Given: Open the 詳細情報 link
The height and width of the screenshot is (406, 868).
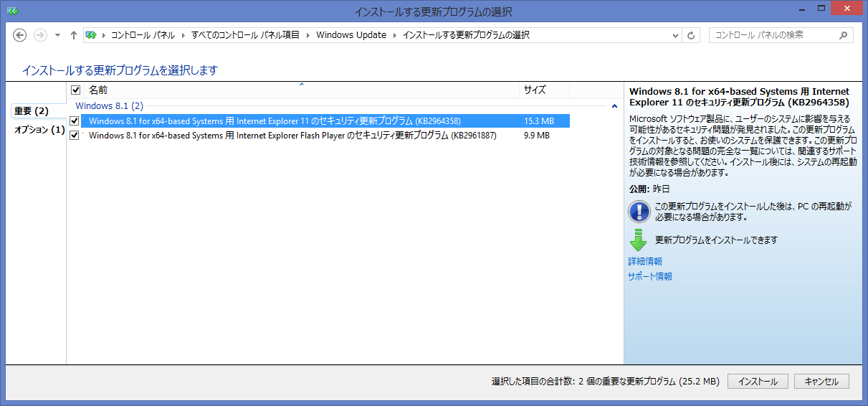Looking at the screenshot, I should pos(645,262).
